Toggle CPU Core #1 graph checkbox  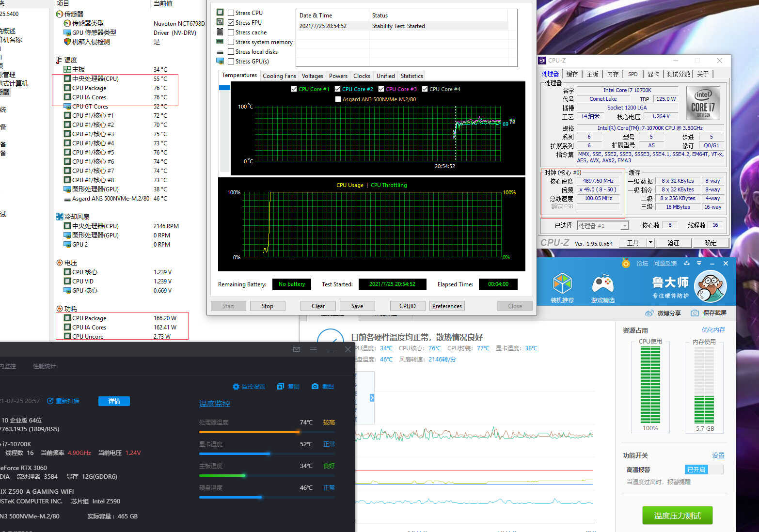pyautogui.click(x=294, y=89)
